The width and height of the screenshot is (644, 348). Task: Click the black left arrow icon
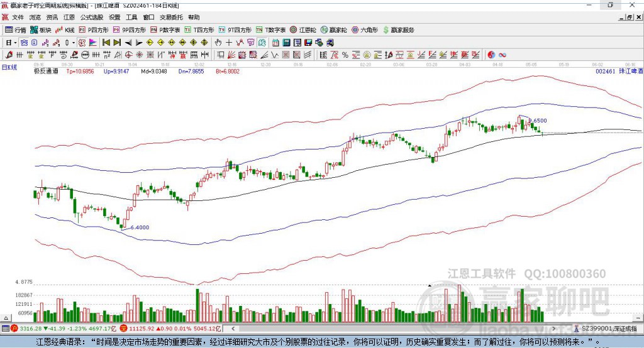128,43
